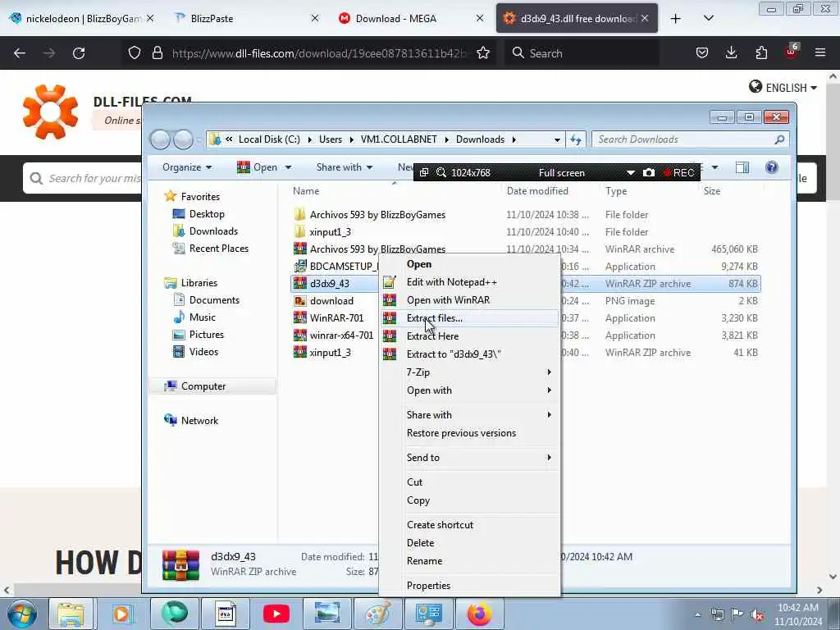The width and height of the screenshot is (840, 630).
Task: Expand the 7-Zip submenu
Action: [x=469, y=372]
